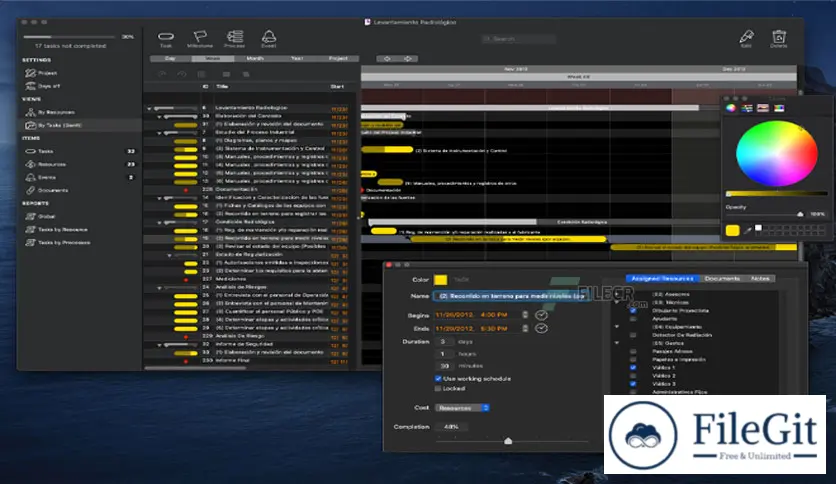The height and width of the screenshot is (484, 836).
Task: Select color sliders mode in Colors panel
Action: (x=747, y=108)
